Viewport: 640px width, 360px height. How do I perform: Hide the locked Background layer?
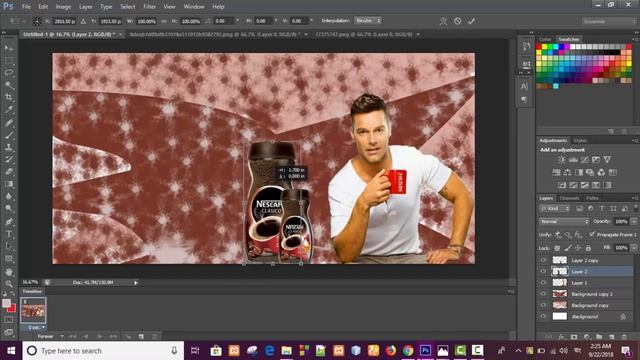543,316
